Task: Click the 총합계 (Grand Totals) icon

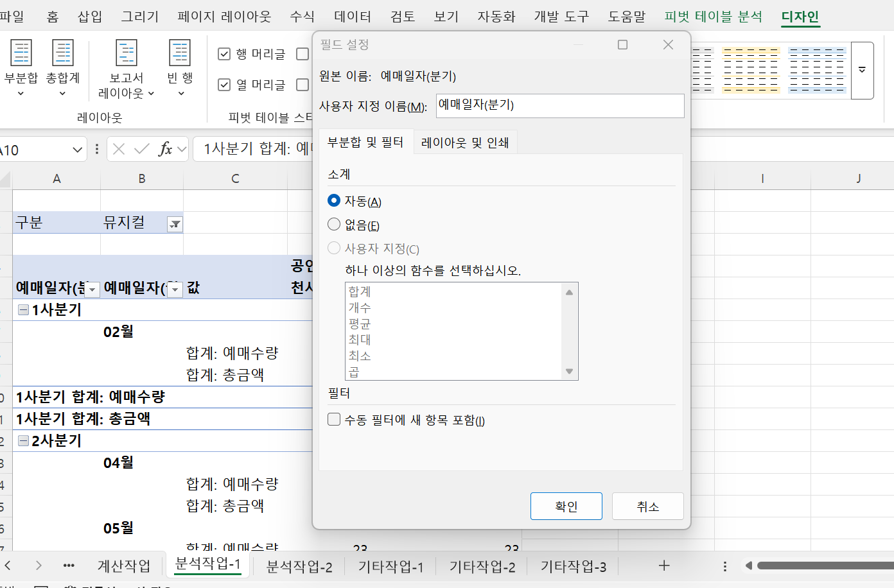Action: (62, 54)
